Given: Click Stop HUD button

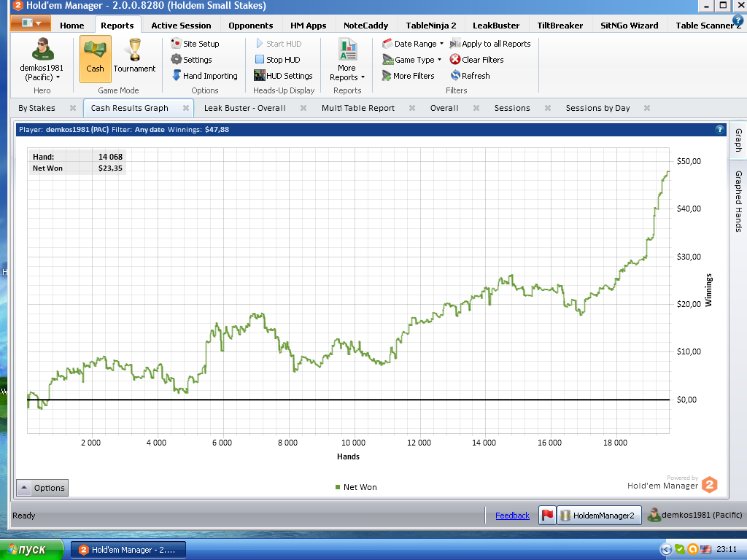Looking at the screenshot, I should (x=278, y=60).
